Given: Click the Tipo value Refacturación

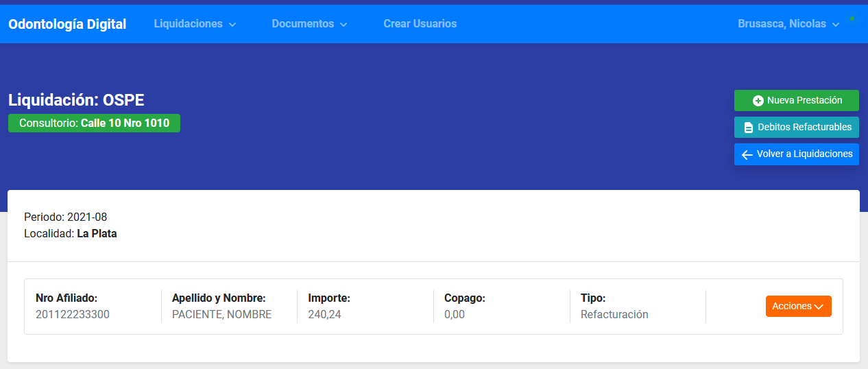Looking at the screenshot, I should pyautogui.click(x=614, y=315).
